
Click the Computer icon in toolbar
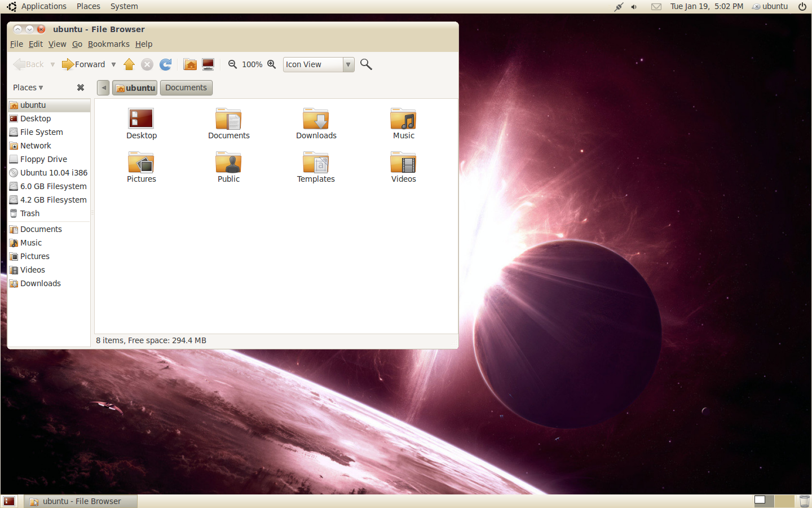208,64
